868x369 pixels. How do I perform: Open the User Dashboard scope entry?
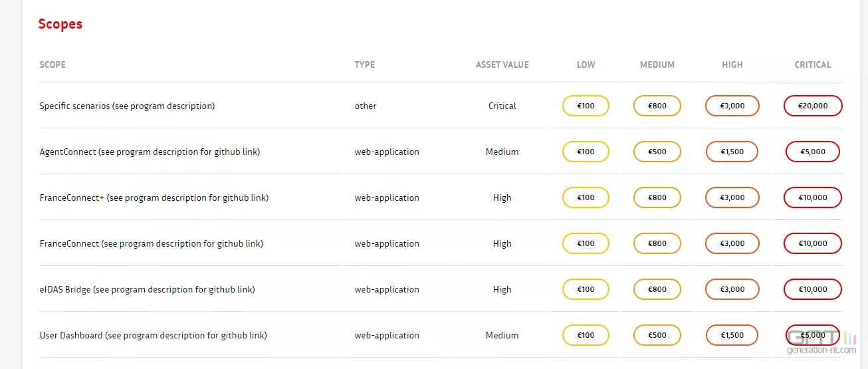click(x=153, y=335)
